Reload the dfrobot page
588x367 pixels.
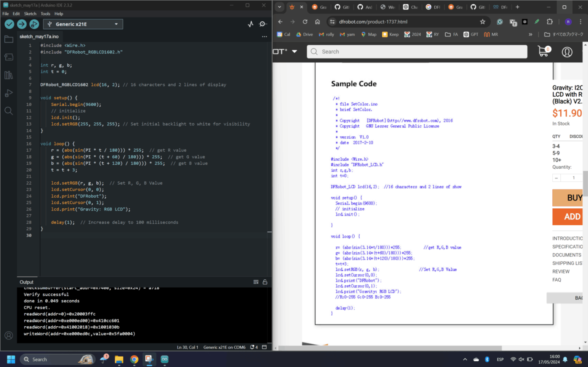305,22
